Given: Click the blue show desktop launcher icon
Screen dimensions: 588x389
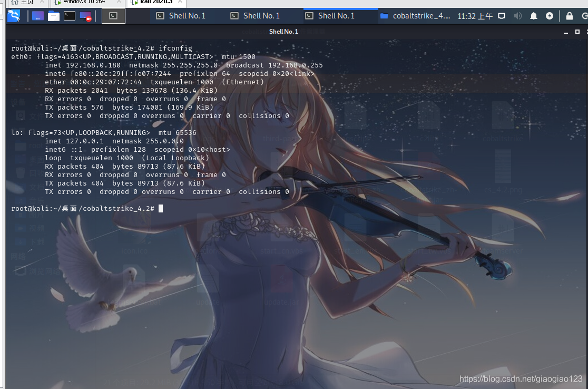Looking at the screenshot, I should point(37,16).
